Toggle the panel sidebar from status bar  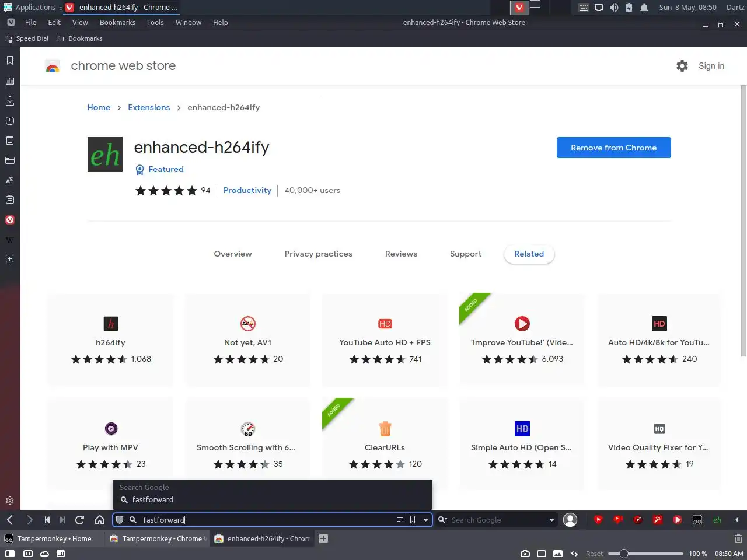10,554
